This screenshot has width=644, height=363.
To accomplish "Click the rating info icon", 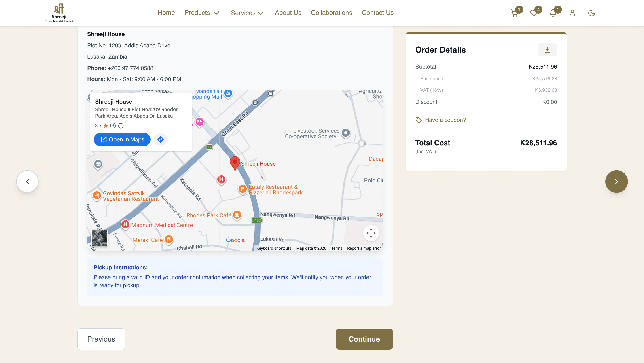I will (121, 126).
